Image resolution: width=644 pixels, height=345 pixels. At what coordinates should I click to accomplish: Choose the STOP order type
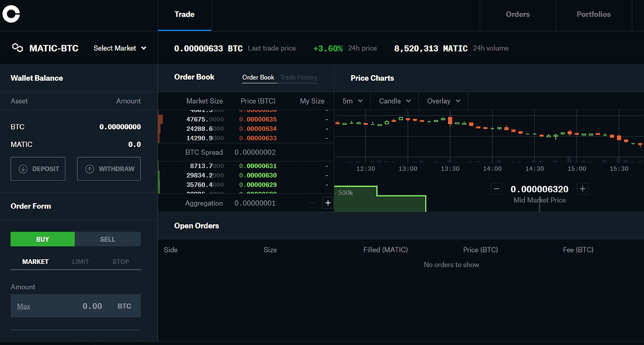pyautogui.click(x=121, y=262)
